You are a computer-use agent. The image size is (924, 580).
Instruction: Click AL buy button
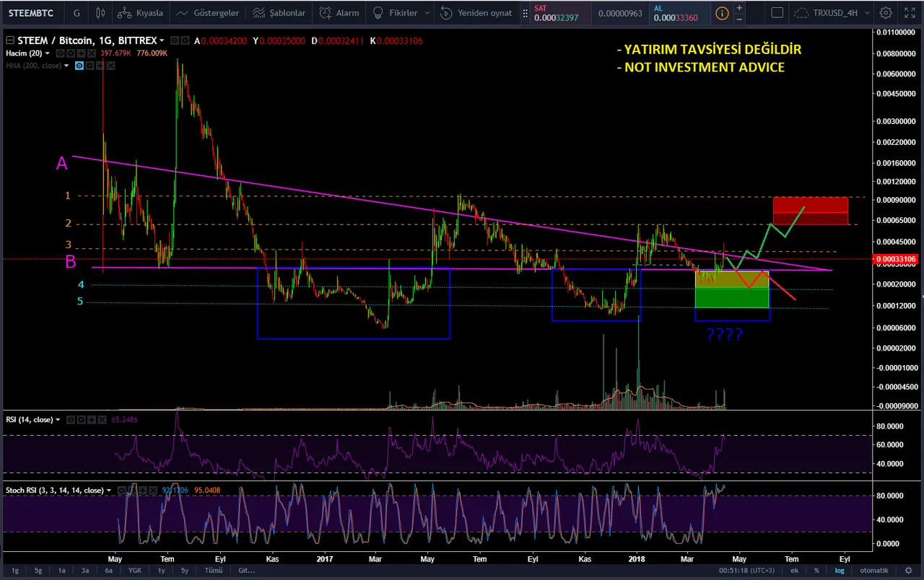pos(679,12)
